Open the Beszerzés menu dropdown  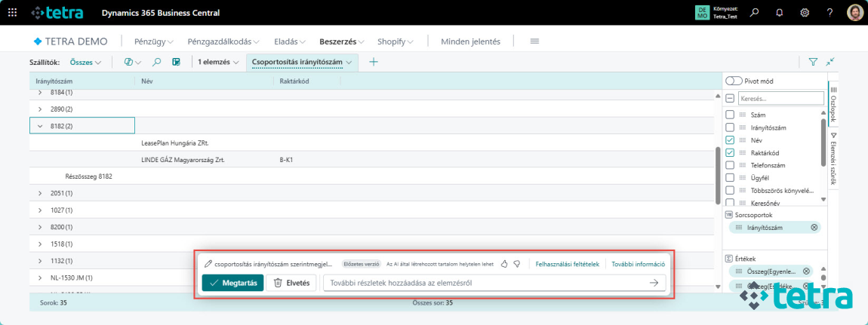pyautogui.click(x=342, y=41)
